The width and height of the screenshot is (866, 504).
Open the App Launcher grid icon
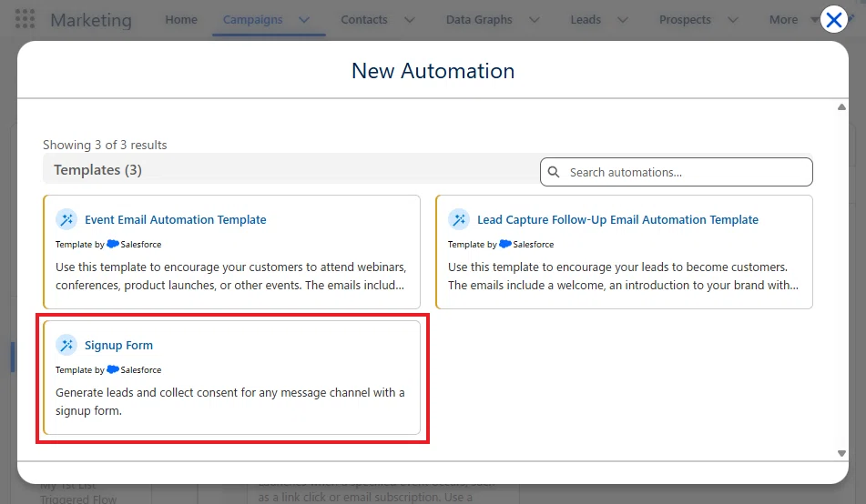coord(25,19)
